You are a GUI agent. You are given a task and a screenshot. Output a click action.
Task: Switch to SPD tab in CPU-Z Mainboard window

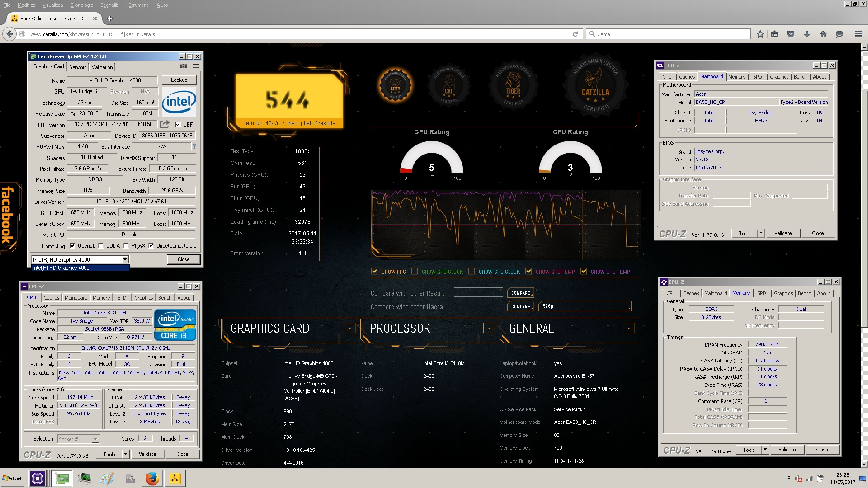click(x=758, y=77)
